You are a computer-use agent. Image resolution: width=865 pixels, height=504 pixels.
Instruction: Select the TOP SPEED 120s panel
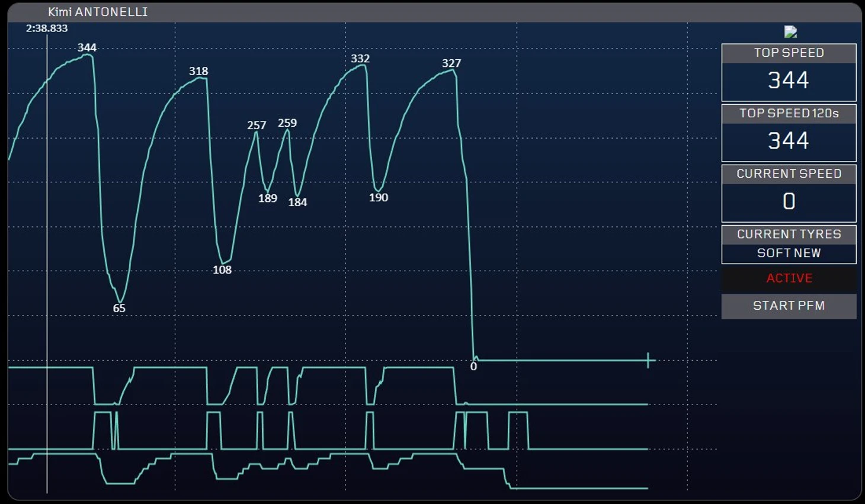pos(789,133)
